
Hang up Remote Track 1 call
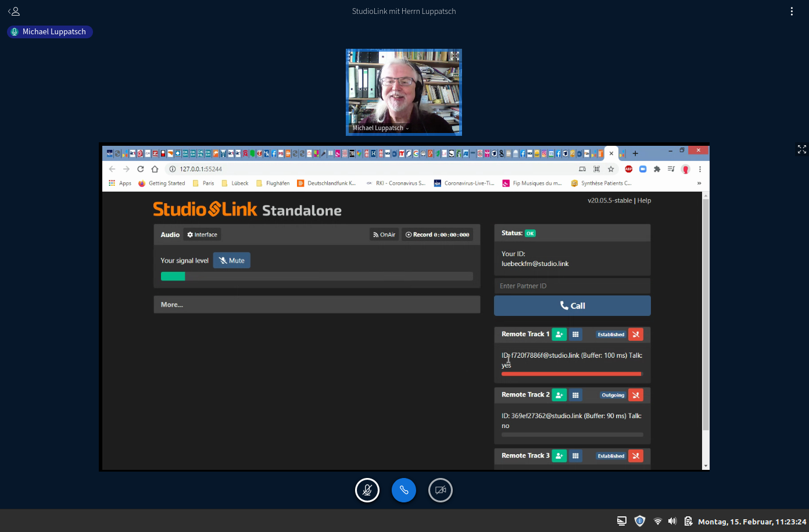636,335
